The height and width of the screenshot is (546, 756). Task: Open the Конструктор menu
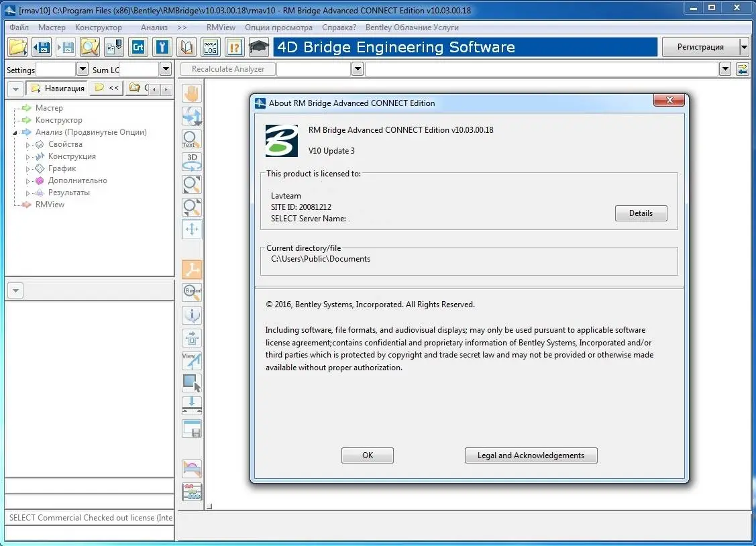(x=99, y=28)
